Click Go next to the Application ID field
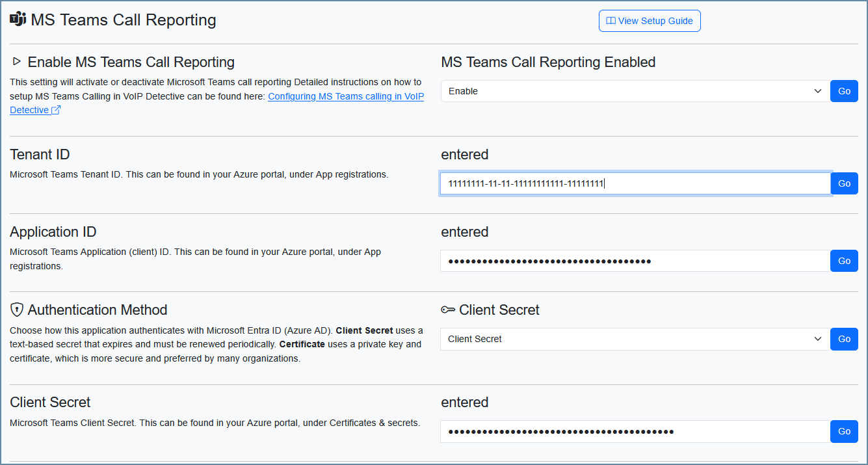 pos(844,261)
